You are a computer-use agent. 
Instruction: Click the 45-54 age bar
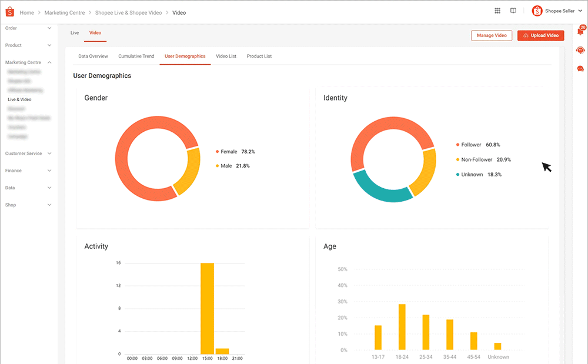(x=473, y=340)
